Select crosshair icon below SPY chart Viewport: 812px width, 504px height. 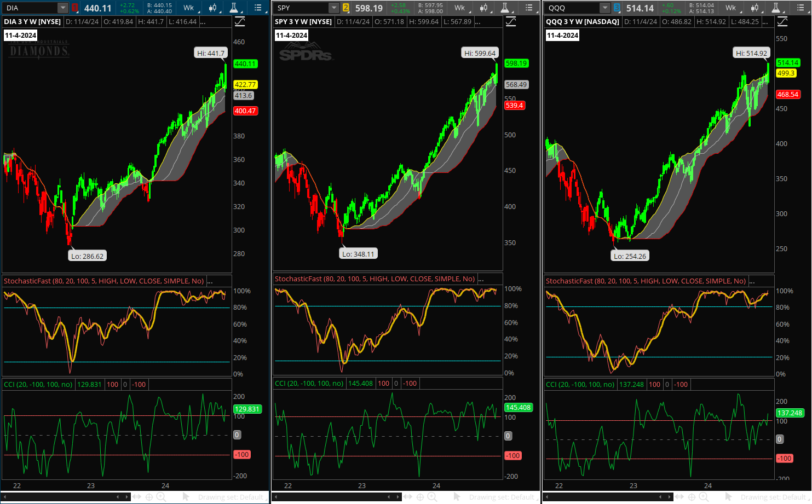(x=420, y=497)
